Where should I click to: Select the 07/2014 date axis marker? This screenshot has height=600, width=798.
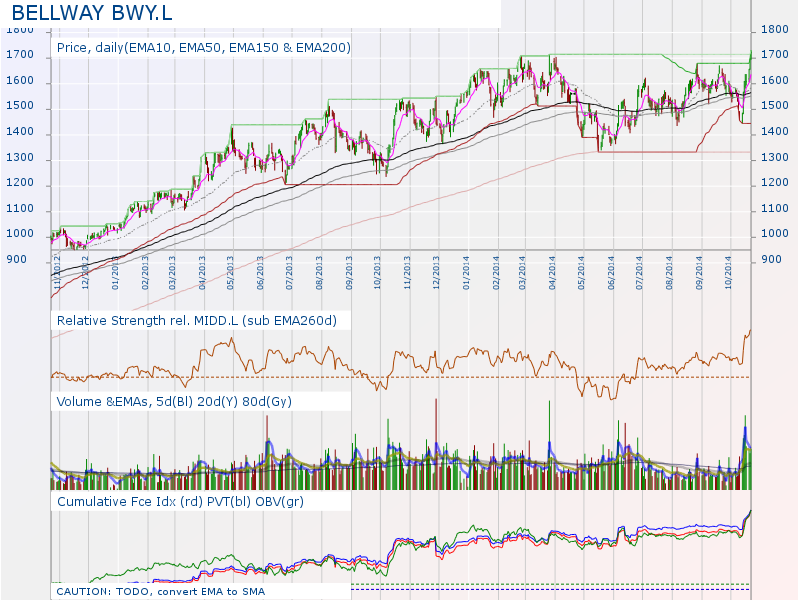(640, 273)
